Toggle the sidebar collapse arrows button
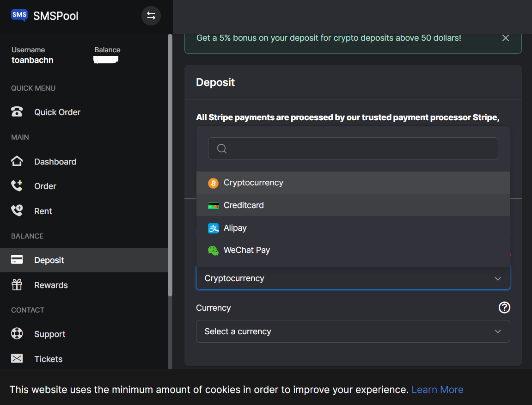 (x=151, y=16)
